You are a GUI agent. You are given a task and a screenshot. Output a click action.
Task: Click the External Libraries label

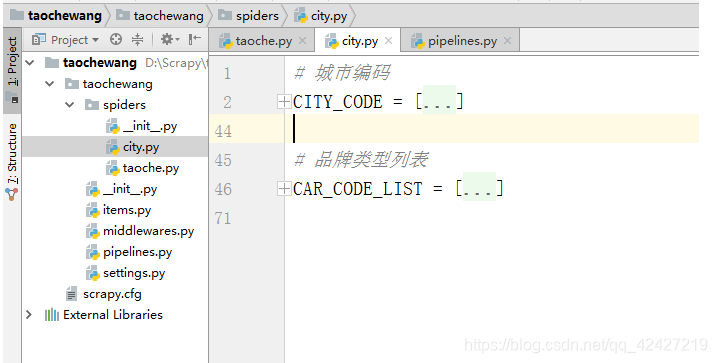113,315
